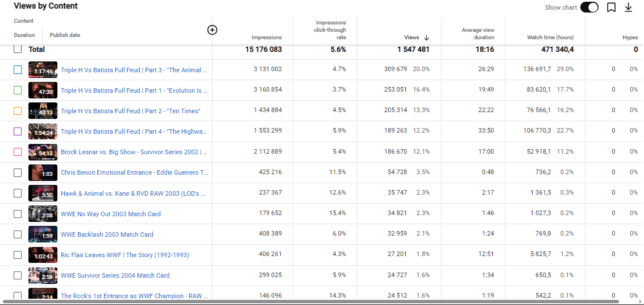
Task: Click the bookmark save icon
Action: coord(611,7)
